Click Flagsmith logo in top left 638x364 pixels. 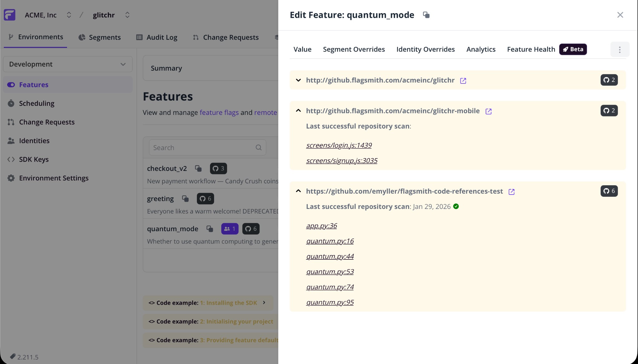(9, 15)
